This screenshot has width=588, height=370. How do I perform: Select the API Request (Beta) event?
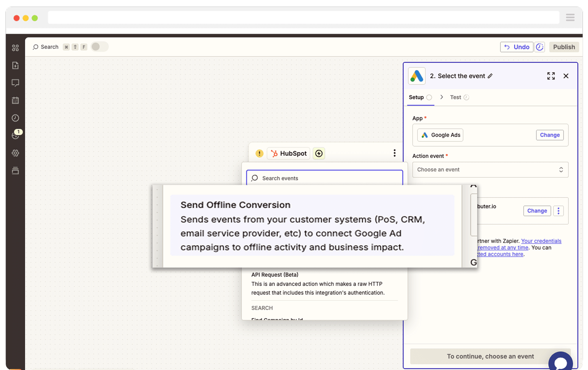324,284
